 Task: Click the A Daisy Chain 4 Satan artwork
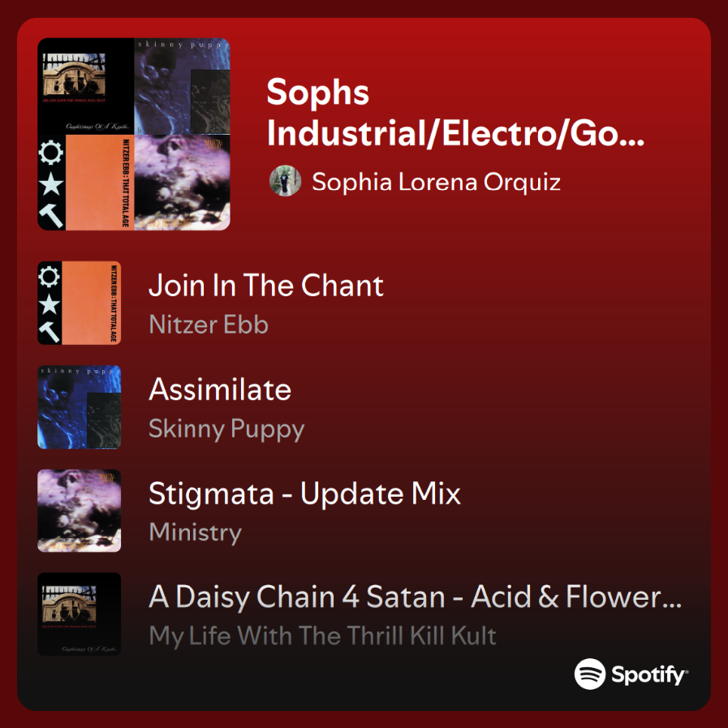click(x=80, y=614)
